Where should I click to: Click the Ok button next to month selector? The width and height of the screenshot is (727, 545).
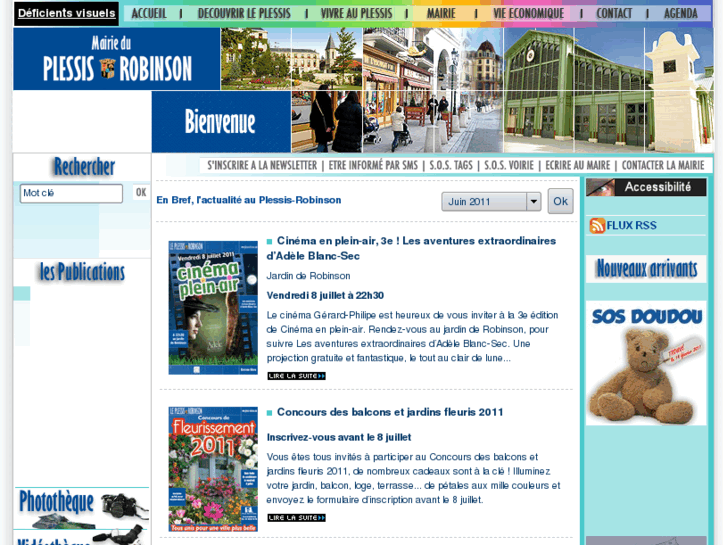click(x=561, y=201)
